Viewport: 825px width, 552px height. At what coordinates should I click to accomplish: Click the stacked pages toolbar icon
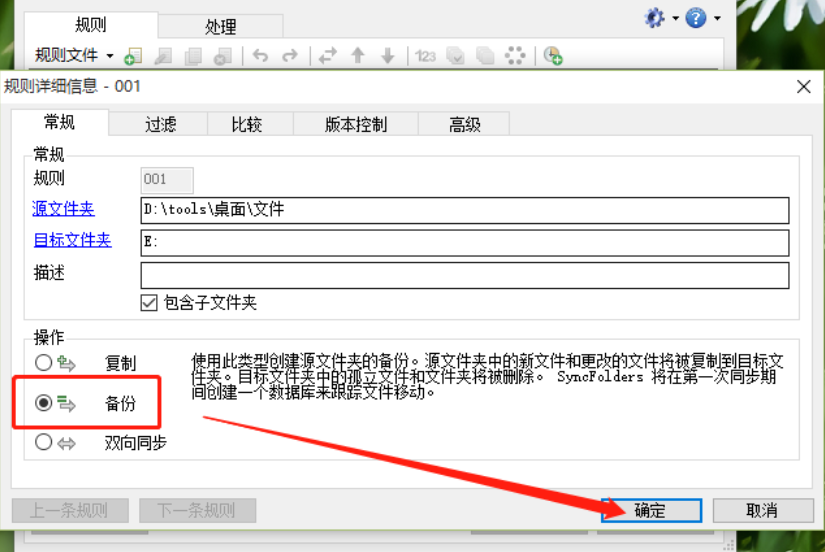tap(485, 56)
